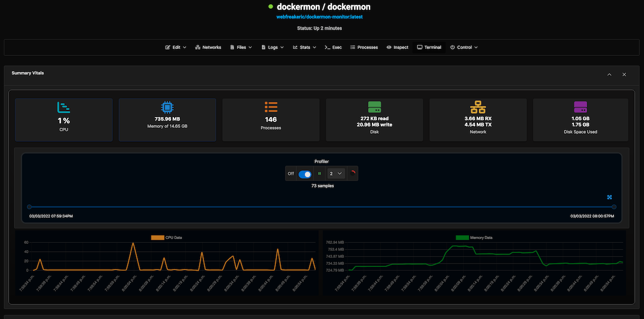
Task: Close the Summary Vitals panel
Action: pos(624,75)
